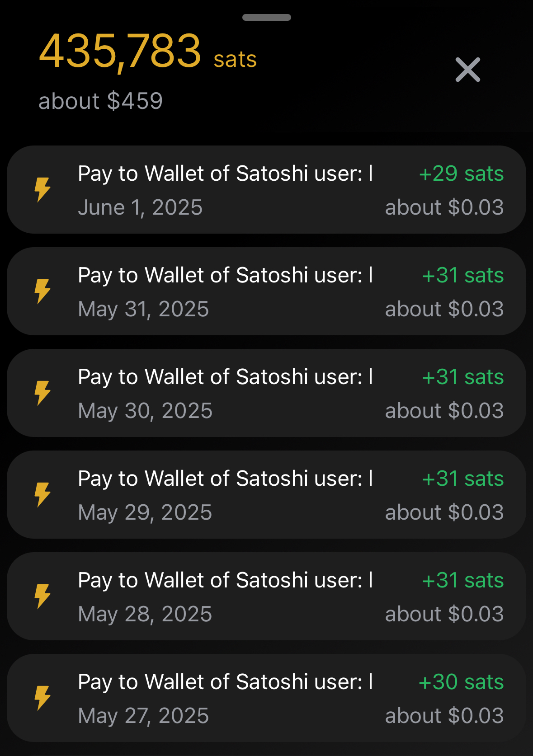Viewport: 533px width, 756px height.
Task: Select the +29 sats amount
Action: tap(461, 174)
